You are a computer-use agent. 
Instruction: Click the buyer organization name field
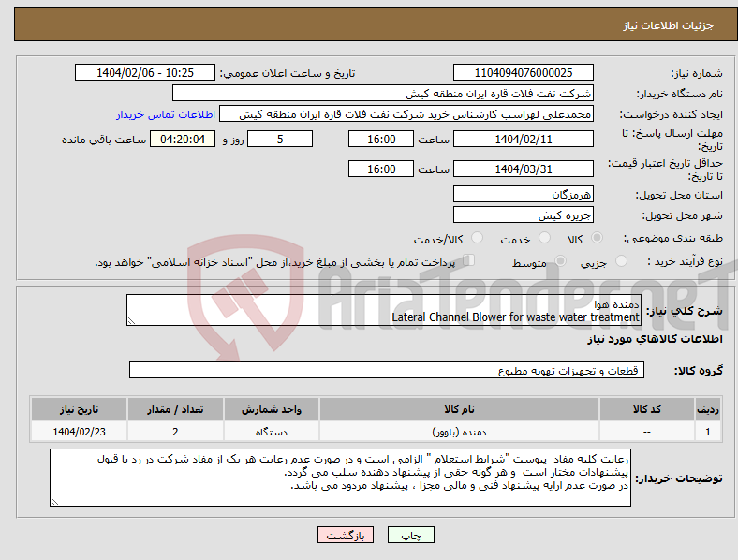click(x=383, y=93)
